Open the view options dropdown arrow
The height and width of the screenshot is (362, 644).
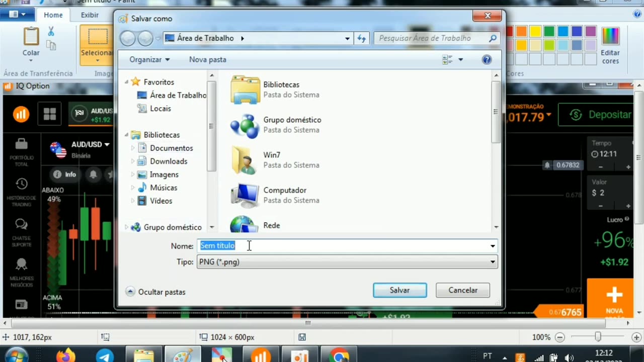coord(460,60)
